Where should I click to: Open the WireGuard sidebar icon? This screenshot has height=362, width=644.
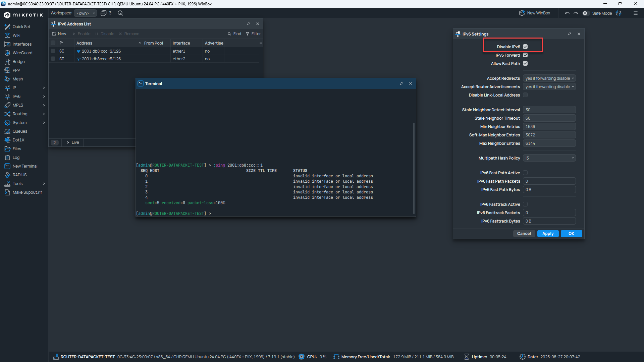coord(7,53)
